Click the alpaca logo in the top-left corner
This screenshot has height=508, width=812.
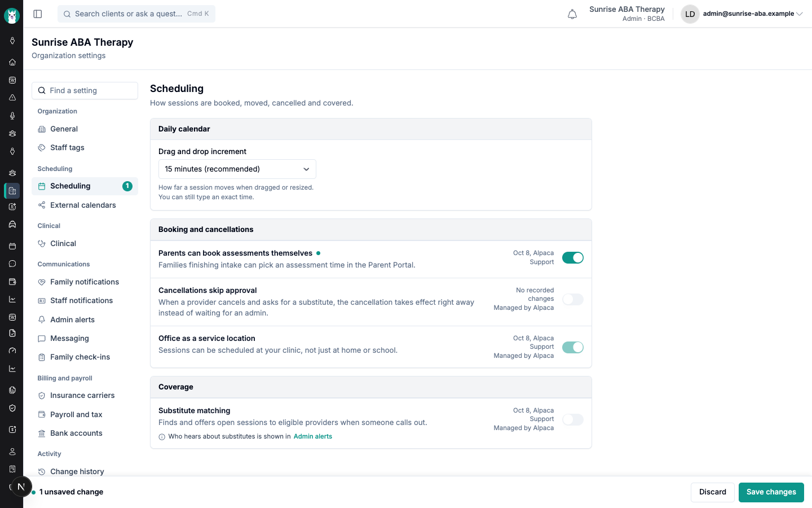pyautogui.click(x=12, y=15)
